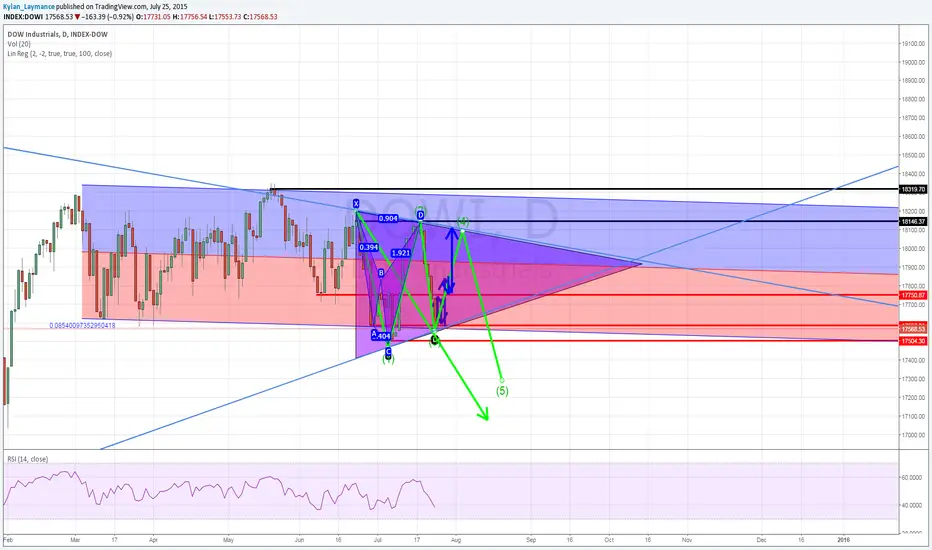The width and height of the screenshot is (932, 550).
Task: Click the Oct label on time axis
Action: click(609, 540)
